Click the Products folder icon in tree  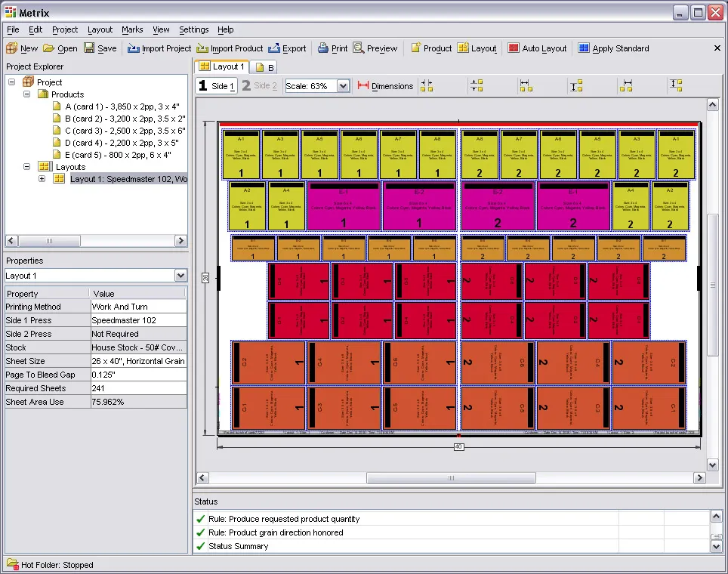(x=43, y=94)
